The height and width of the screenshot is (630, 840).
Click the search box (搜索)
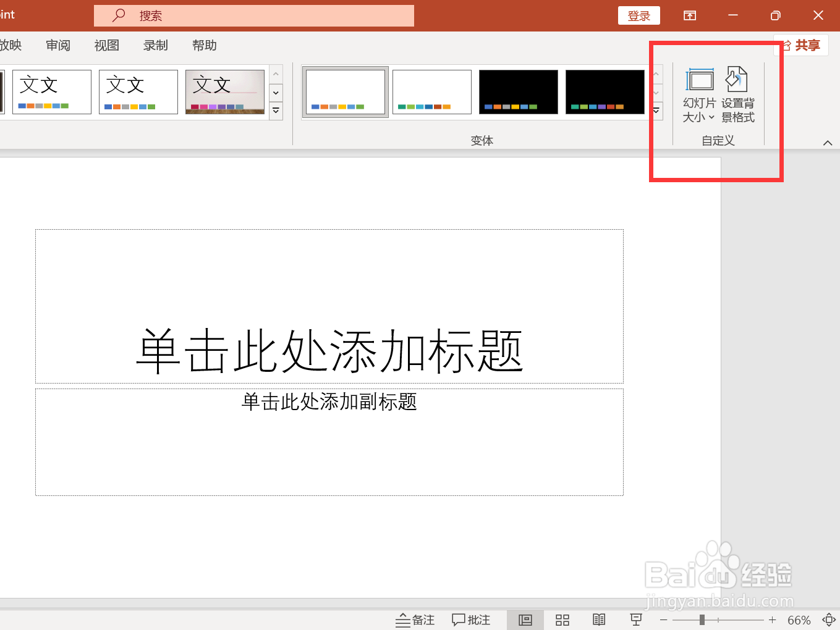[254, 15]
